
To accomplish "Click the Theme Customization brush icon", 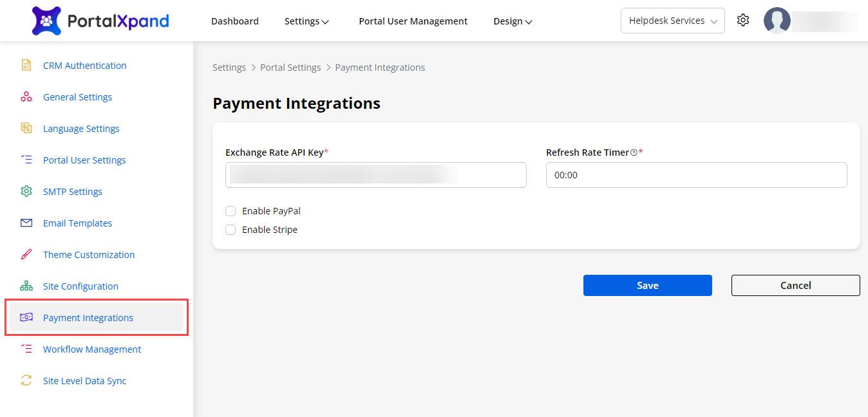I will [26, 254].
